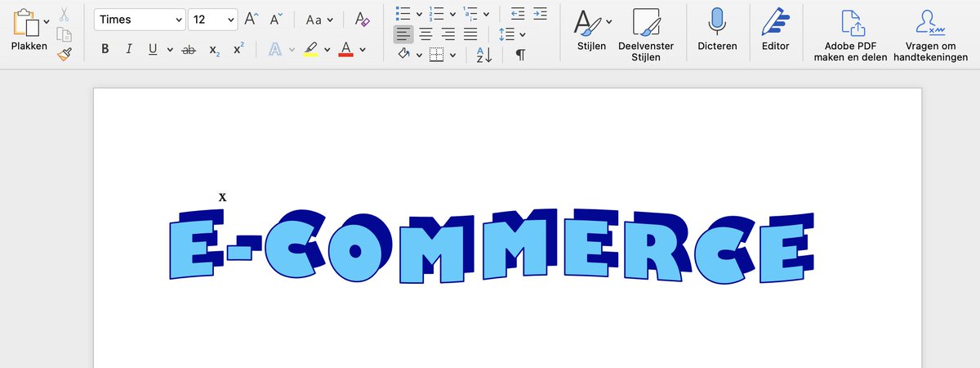Decrease font size with the small A icon
Image resolution: width=980 pixels, height=368 pixels.
276,20
